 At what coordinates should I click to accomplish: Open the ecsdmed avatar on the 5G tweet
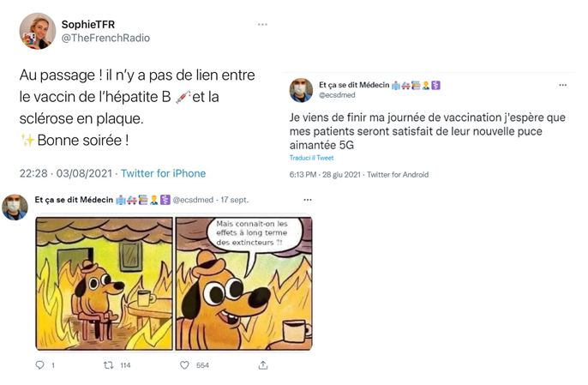pyautogui.click(x=301, y=90)
